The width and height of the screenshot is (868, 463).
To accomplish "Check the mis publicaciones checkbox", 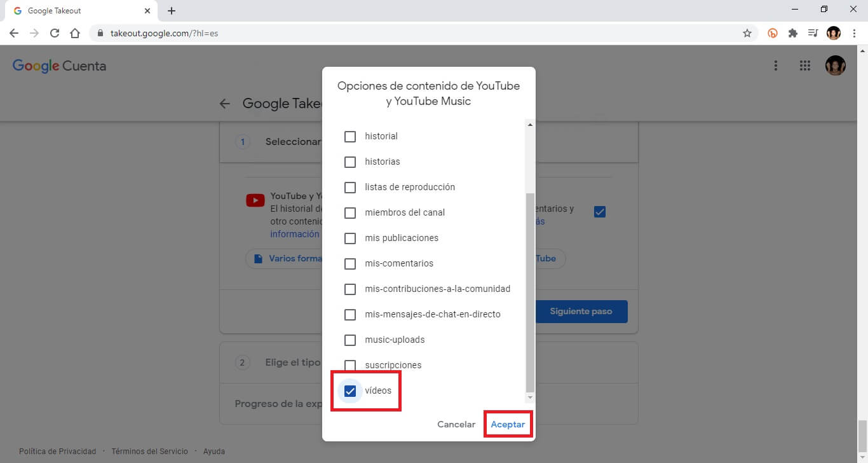I will (x=350, y=238).
